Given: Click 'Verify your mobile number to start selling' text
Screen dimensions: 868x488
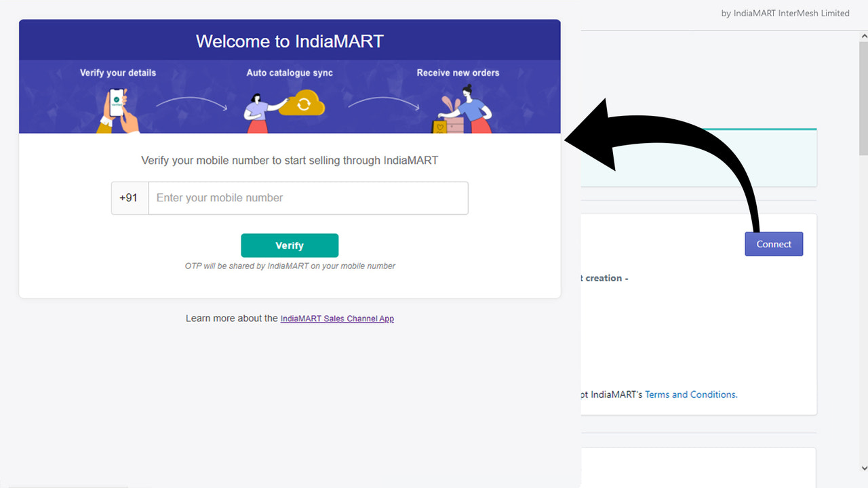Looking at the screenshot, I should coord(290,161).
